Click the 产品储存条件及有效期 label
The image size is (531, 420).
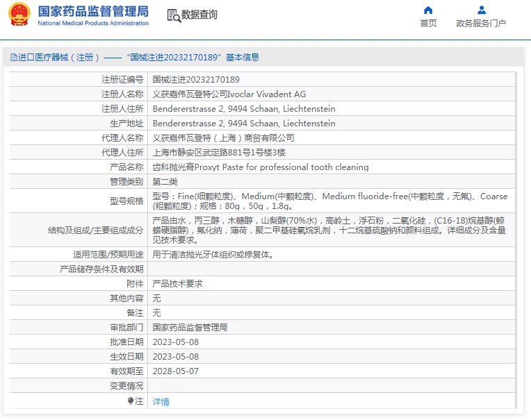pos(101,269)
